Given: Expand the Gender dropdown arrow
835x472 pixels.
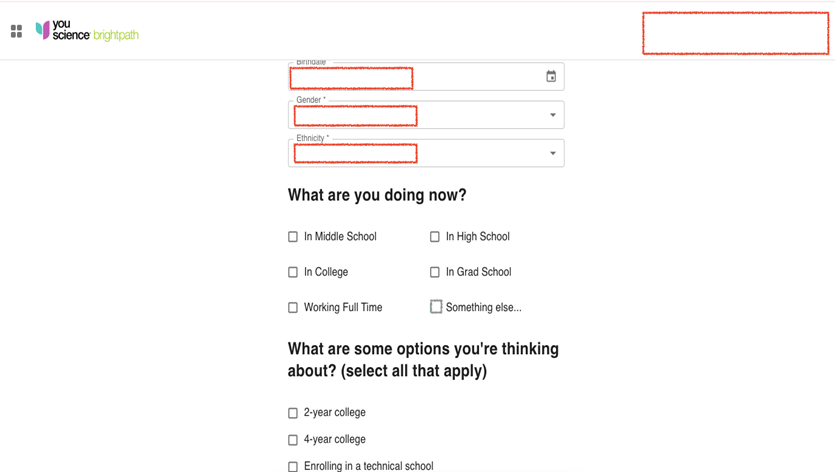Looking at the screenshot, I should 553,115.
